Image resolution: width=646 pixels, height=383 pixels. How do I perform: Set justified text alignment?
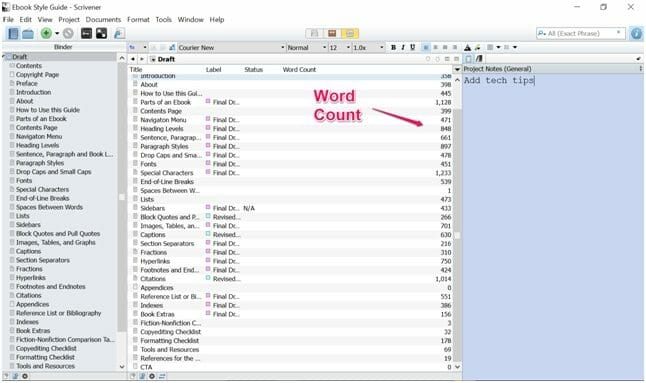(x=455, y=47)
